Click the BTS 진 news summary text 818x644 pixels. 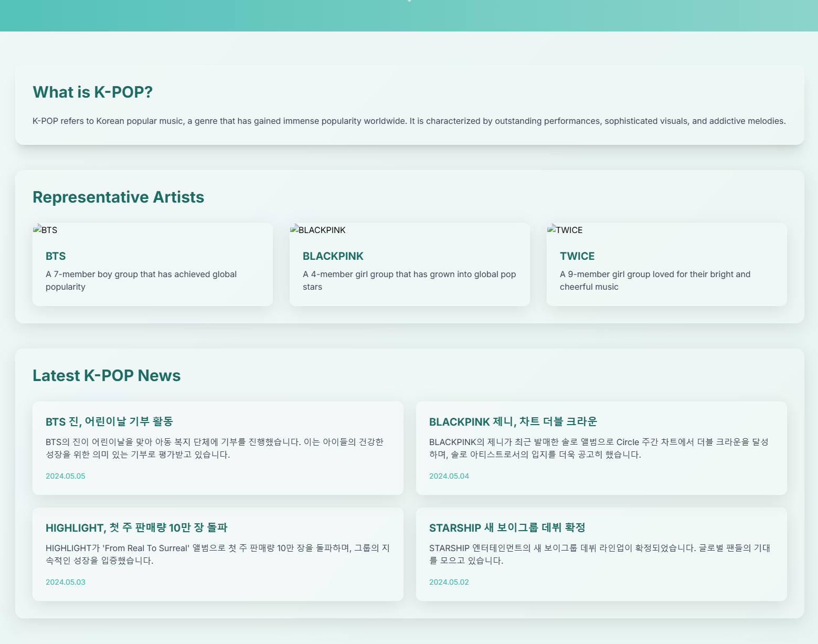[x=215, y=448]
